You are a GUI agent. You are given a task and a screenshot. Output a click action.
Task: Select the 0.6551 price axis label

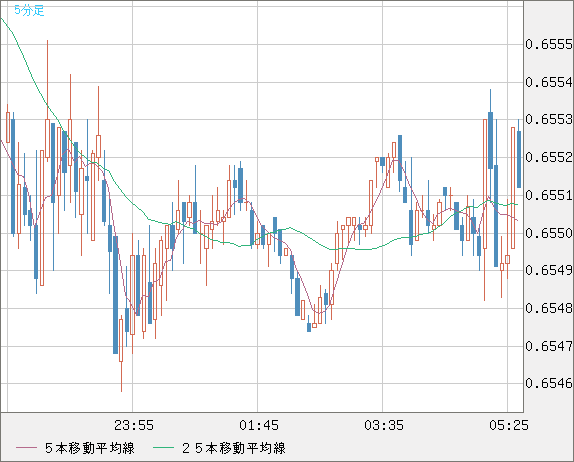pos(549,195)
